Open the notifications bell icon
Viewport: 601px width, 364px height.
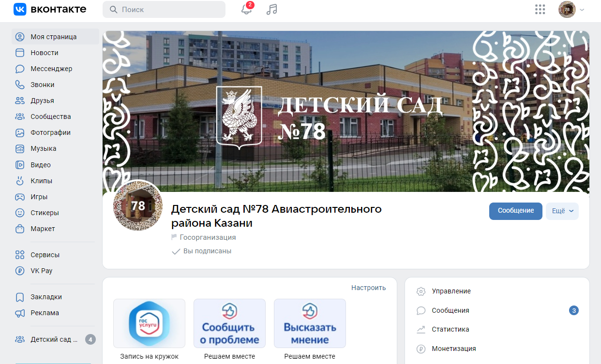(x=246, y=10)
